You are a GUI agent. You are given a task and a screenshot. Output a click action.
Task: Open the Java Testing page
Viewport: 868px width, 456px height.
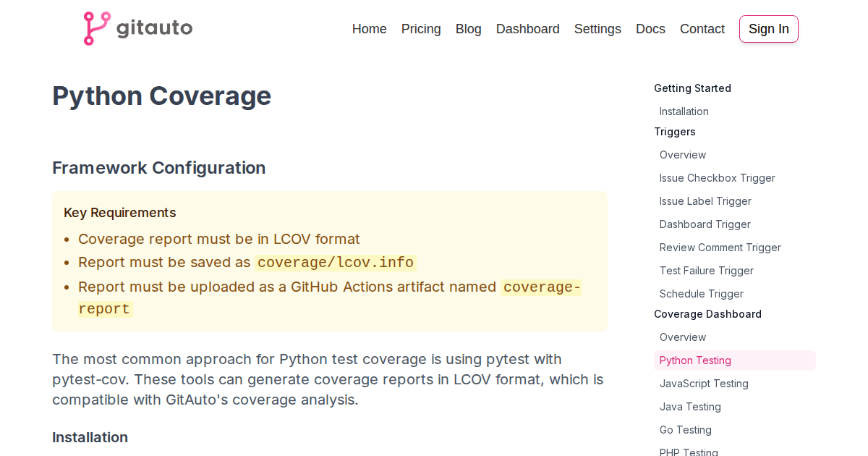point(690,407)
